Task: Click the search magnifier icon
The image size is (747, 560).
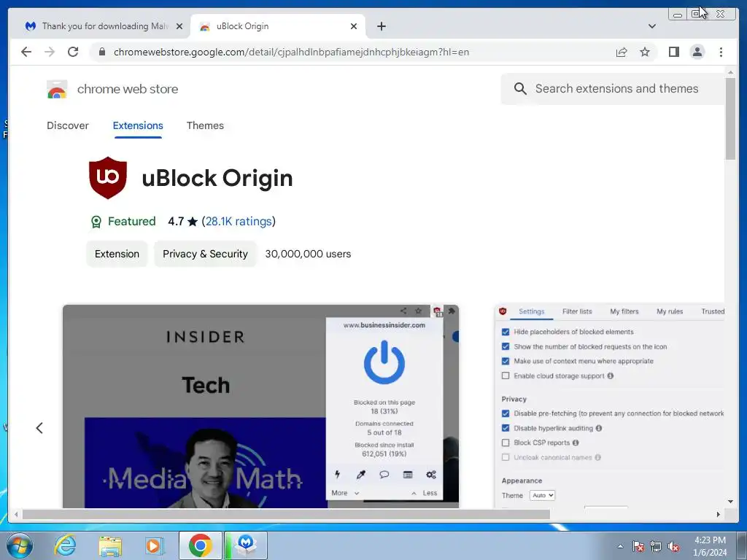Action: pyautogui.click(x=520, y=88)
